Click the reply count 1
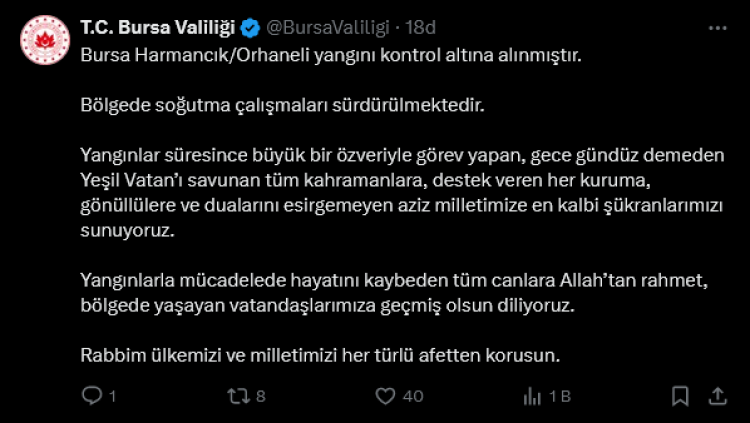The image size is (750, 423). pos(113,397)
